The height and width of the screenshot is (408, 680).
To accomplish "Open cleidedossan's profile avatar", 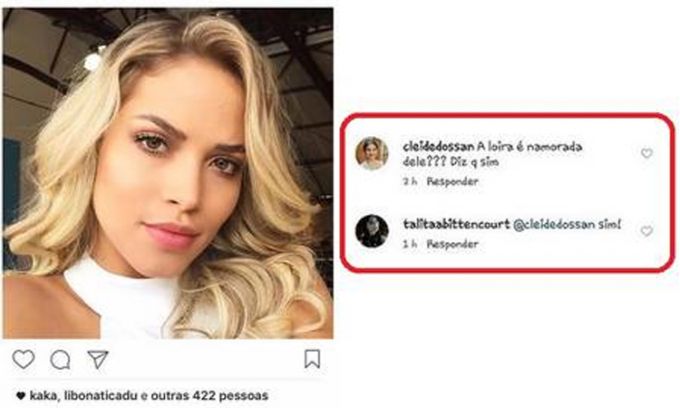I will coord(372,153).
